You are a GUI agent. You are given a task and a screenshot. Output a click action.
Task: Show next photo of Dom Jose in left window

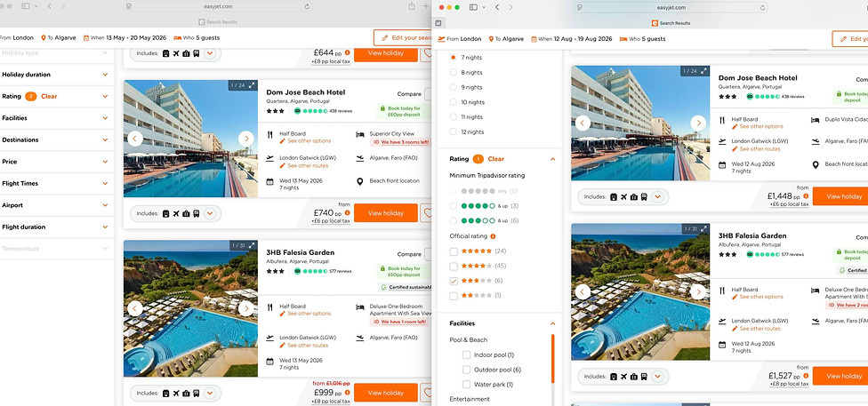point(246,139)
